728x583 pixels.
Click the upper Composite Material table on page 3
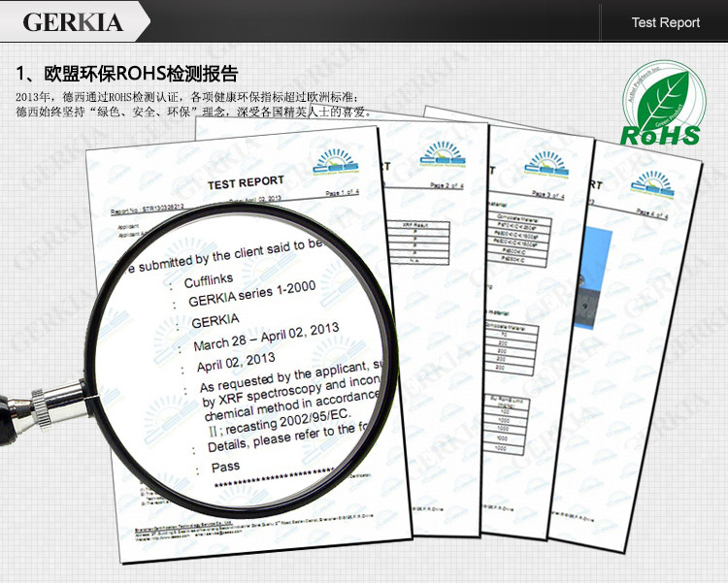pos(520,240)
